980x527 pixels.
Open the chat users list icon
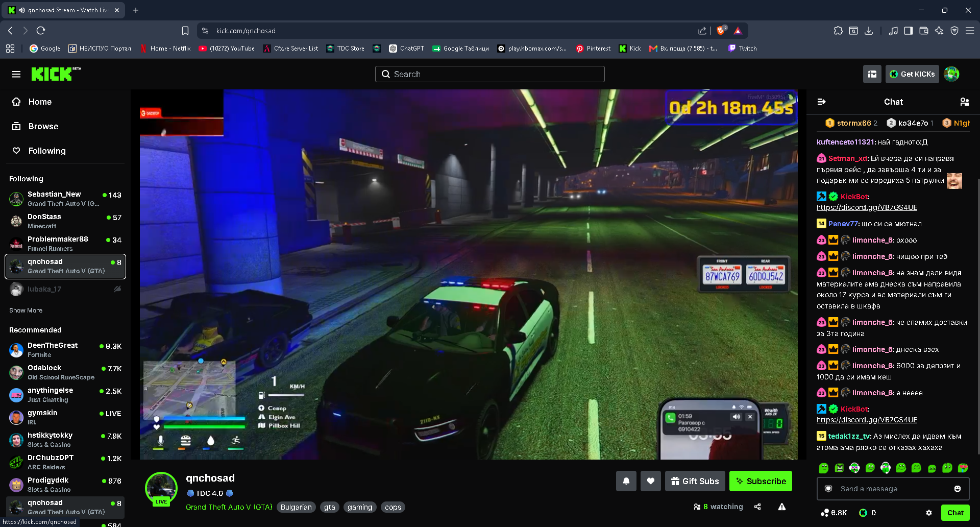point(964,102)
